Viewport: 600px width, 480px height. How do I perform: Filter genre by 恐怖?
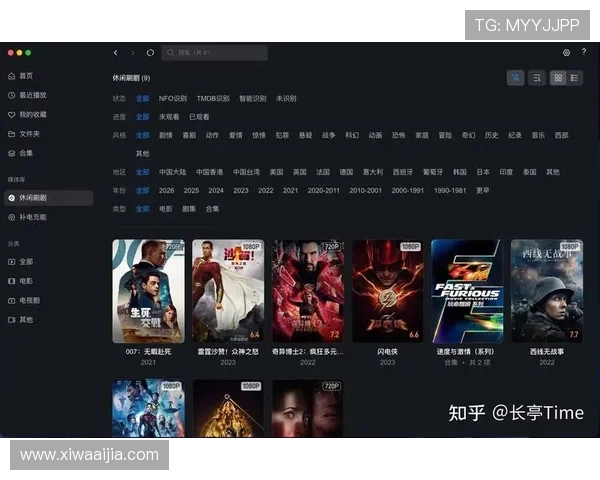tap(399, 135)
